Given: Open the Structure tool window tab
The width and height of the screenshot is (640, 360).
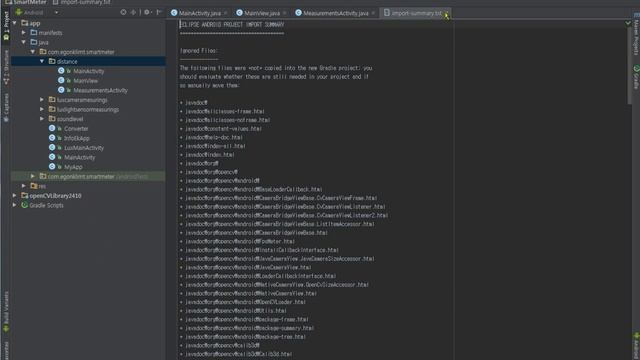Looking at the screenshot, I should coord(6,67).
